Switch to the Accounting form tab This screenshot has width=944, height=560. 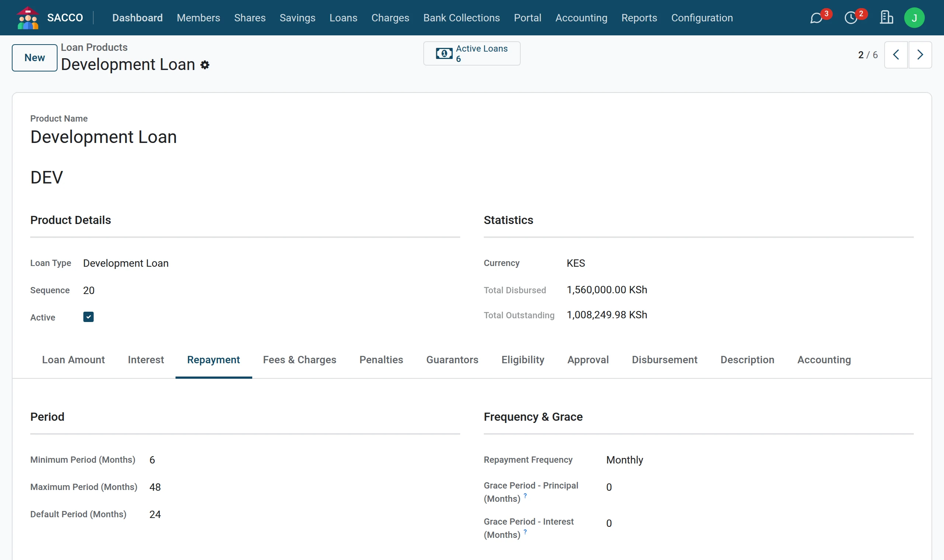(x=824, y=360)
